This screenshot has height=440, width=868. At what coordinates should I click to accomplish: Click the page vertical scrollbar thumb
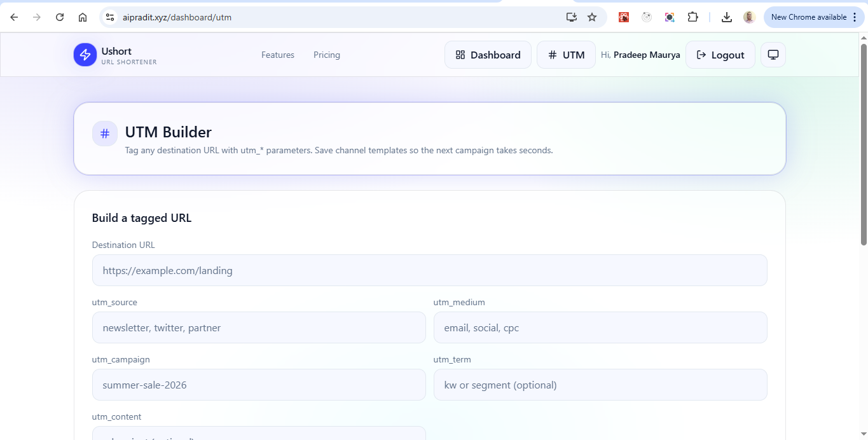click(864, 144)
